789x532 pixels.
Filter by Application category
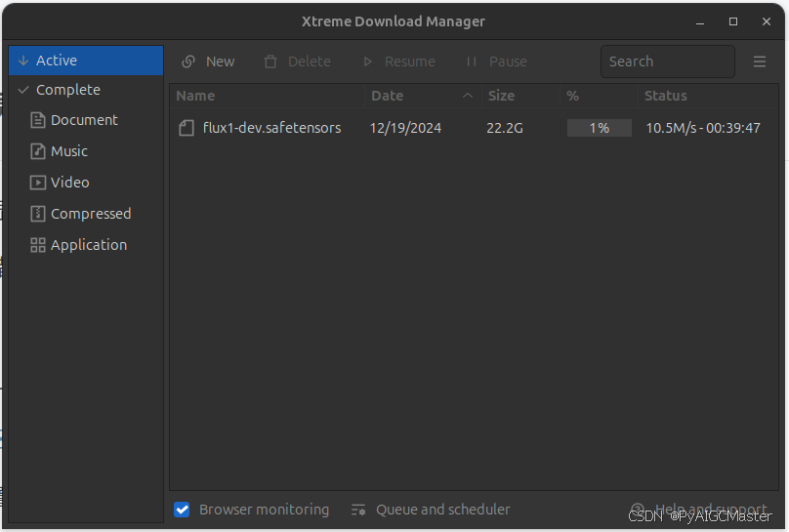click(x=86, y=245)
